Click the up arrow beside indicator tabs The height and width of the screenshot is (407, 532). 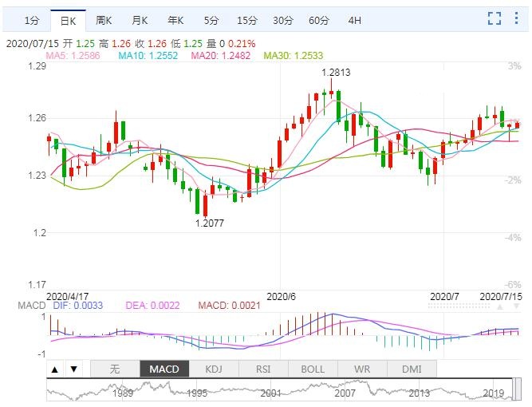click(55, 369)
